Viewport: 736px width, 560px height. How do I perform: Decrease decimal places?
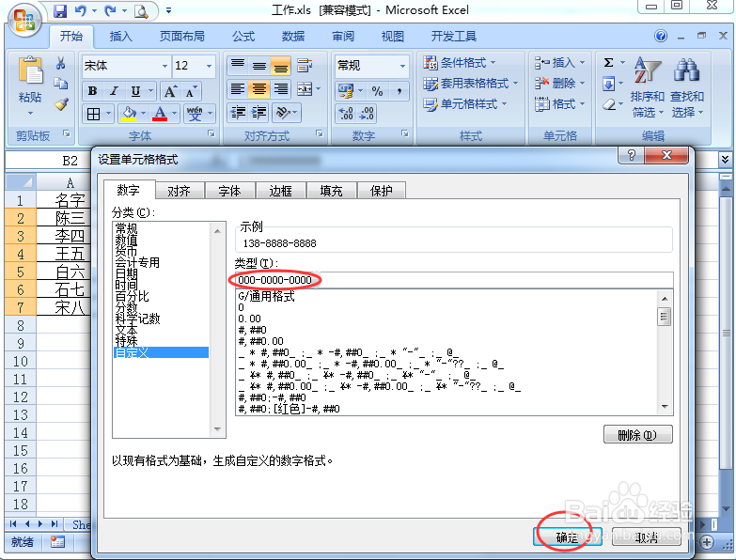click(x=367, y=113)
